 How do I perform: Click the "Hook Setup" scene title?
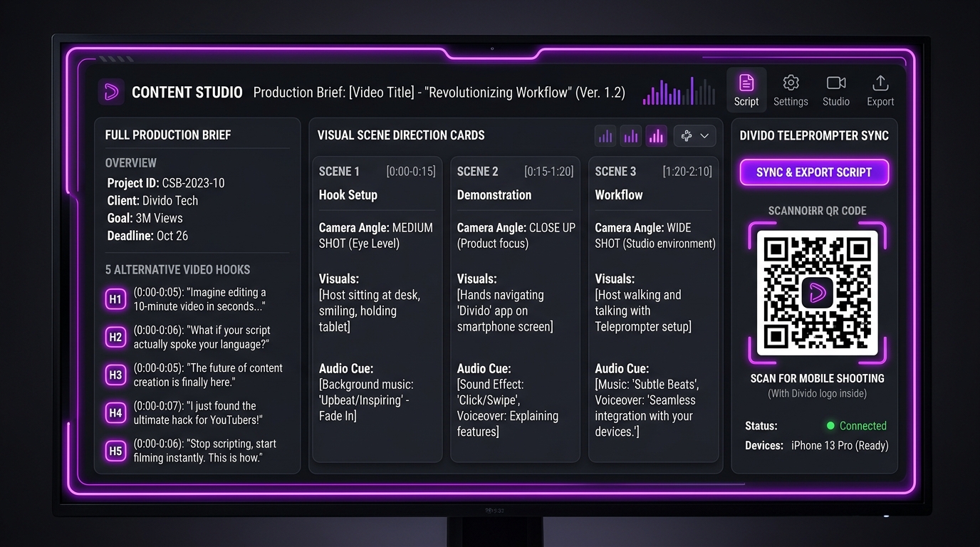click(348, 194)
